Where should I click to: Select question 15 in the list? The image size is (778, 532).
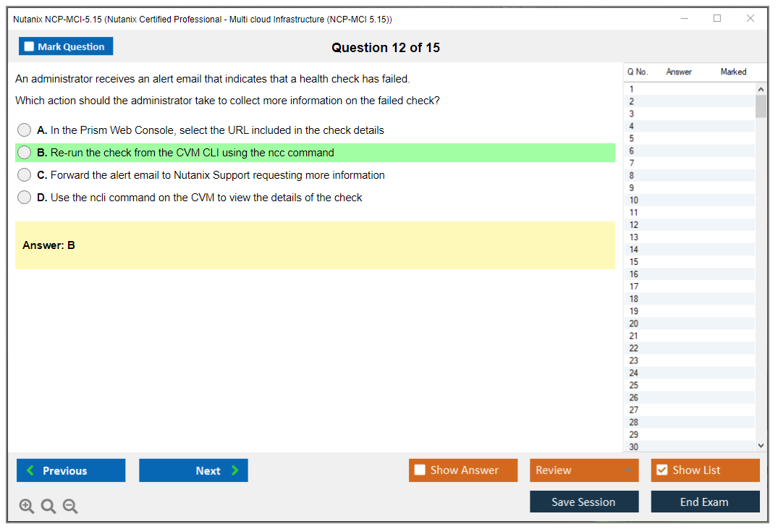[x=634, y=262]
